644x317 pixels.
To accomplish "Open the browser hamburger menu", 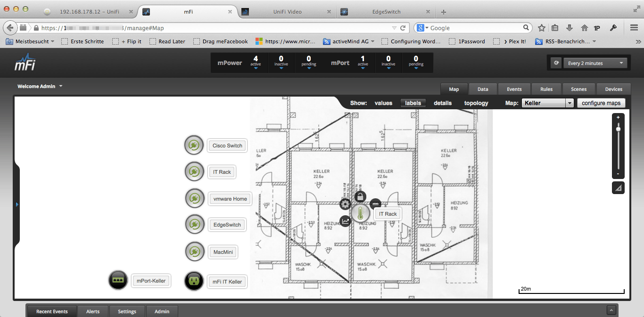I will point(634,28).
